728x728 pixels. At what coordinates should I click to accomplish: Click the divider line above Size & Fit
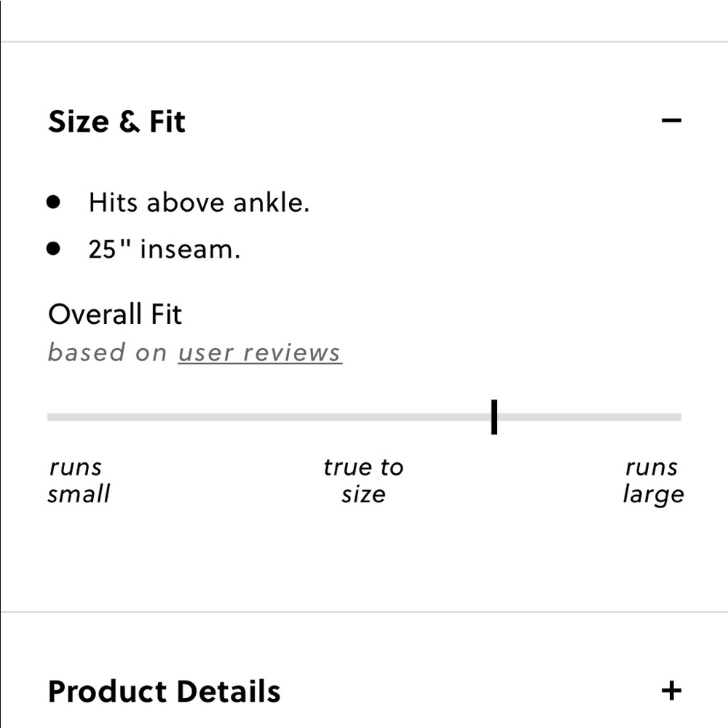(364, 42)
